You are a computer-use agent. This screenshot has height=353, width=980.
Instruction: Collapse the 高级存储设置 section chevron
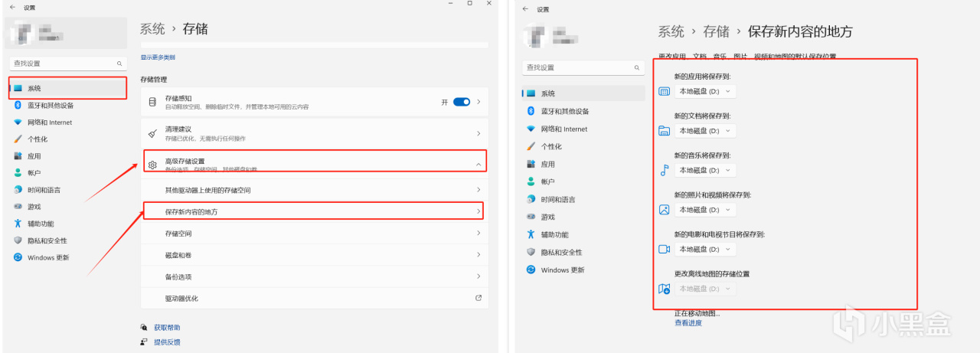click(x=479, y=165)
